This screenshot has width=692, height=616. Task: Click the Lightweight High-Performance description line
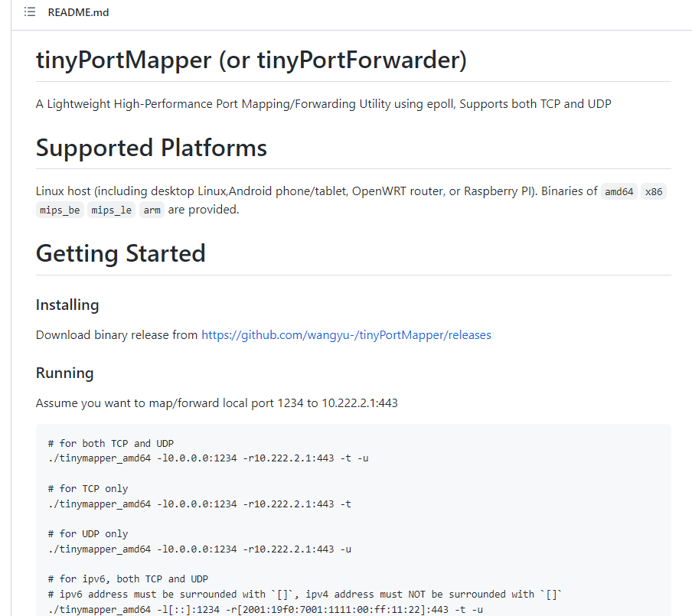pos(324,104)
